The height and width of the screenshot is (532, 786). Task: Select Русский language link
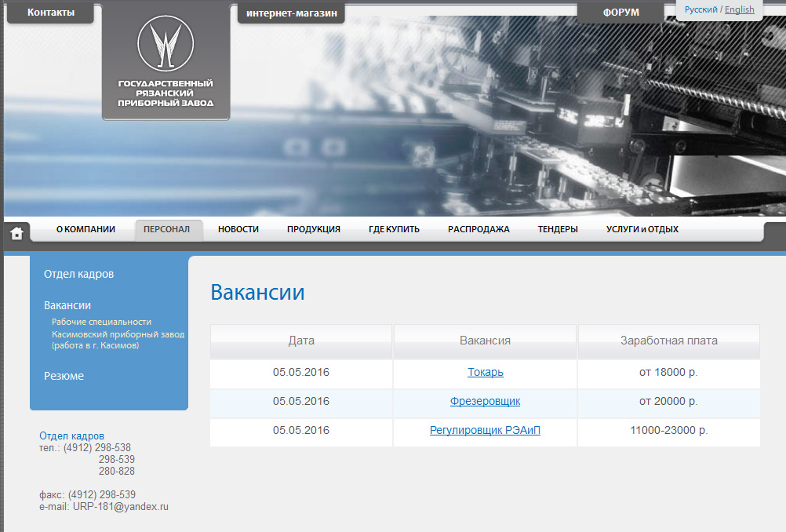[700, 9]
